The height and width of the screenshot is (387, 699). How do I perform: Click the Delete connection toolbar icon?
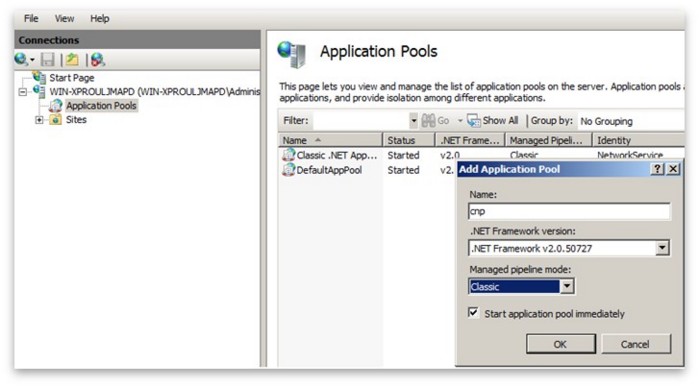click(x=98, y=59)
